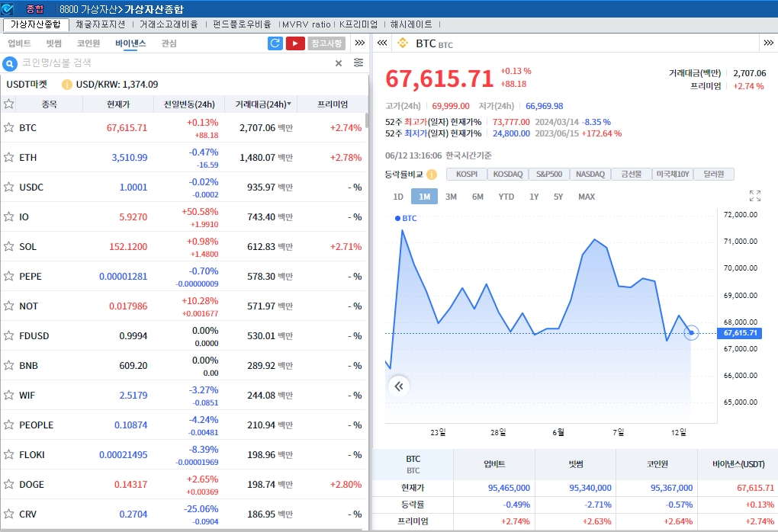This screenshot has width=778, height=532.
Task: Open the red YouTube video icon
Action: (295, 43)
